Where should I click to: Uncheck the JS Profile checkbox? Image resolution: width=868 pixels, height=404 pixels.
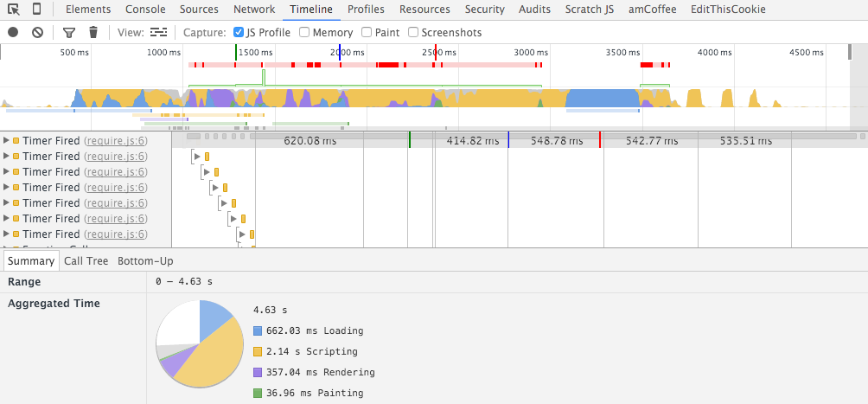pos(239,32)
